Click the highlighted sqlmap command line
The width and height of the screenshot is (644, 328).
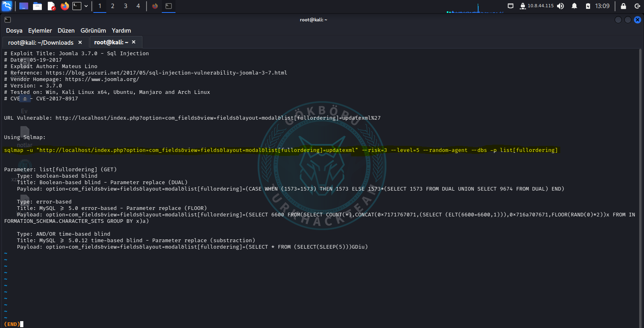[x=281, y=150]
